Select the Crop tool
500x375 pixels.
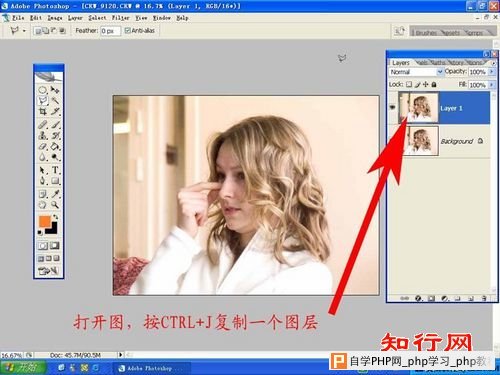coord(43,111)
